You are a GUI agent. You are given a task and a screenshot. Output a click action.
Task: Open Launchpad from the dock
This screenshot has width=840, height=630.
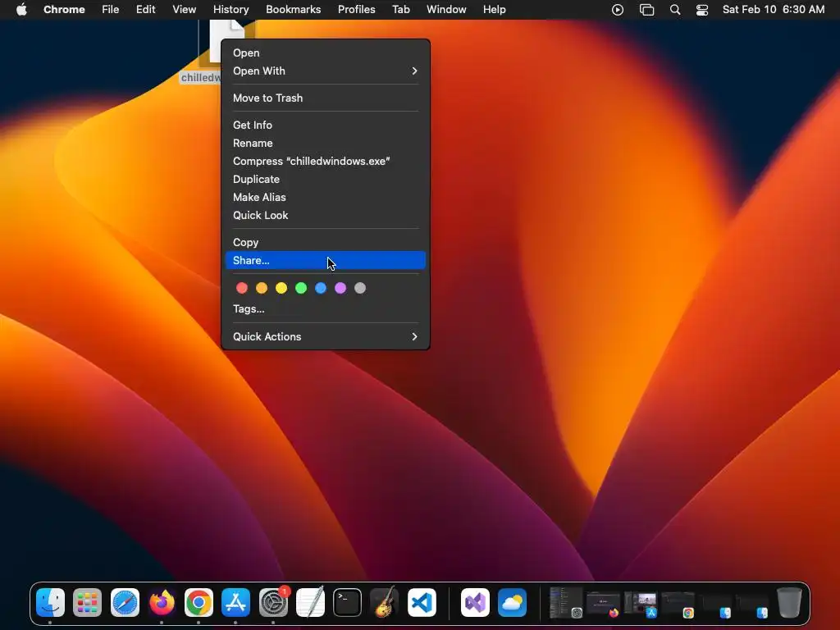(87, 603)
